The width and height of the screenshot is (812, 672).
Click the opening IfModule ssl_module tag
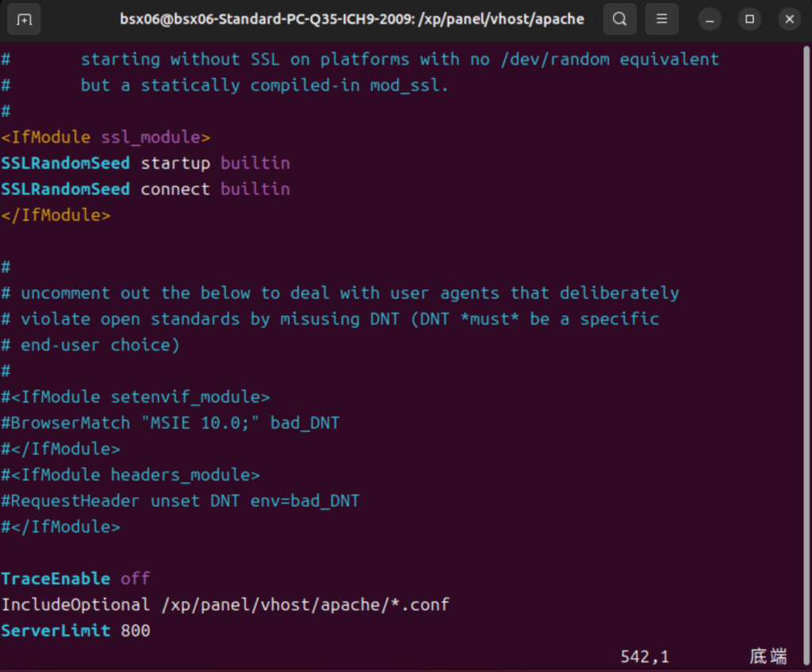coord(105,137)
